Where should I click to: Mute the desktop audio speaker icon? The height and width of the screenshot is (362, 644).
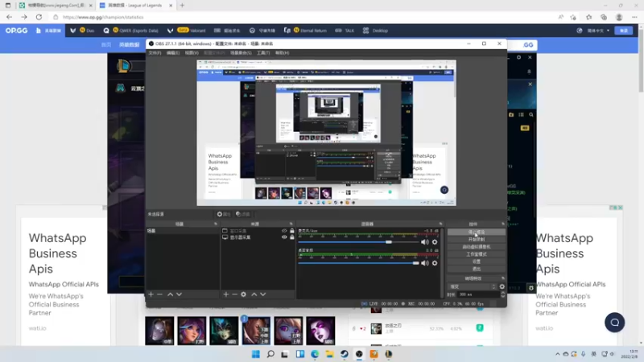(x=425, y=263)
